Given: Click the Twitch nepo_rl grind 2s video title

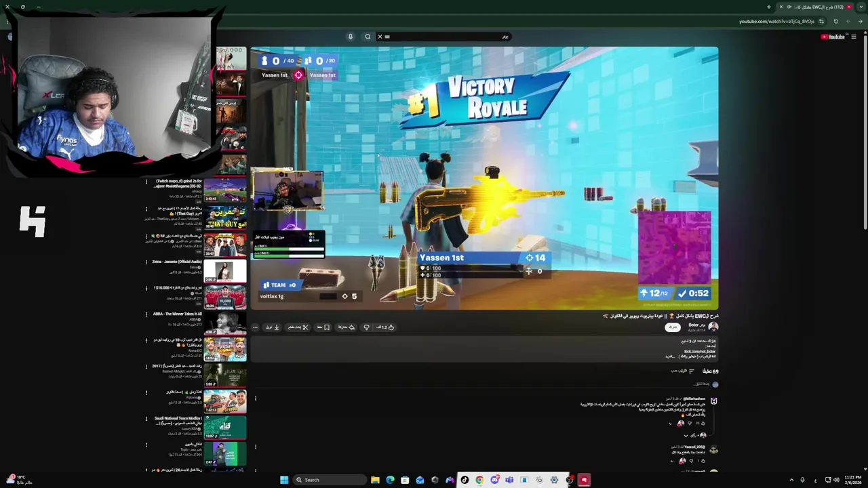Looking at the screenshot, I should pyautogui.click(x=178, y=184).
